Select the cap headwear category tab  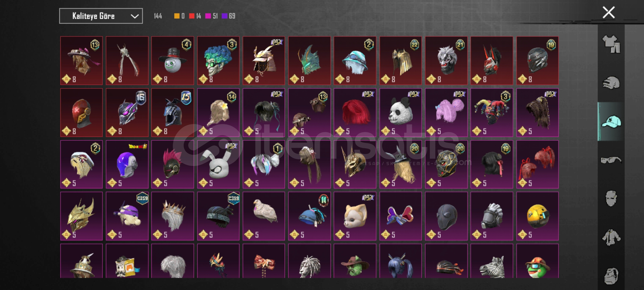tap(611, 121)
